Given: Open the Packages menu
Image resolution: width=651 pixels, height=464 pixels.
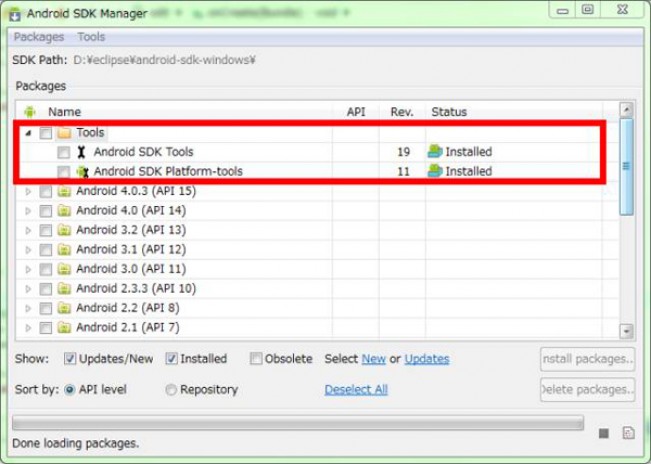Looking at the screenshot, I should [39, 37].
